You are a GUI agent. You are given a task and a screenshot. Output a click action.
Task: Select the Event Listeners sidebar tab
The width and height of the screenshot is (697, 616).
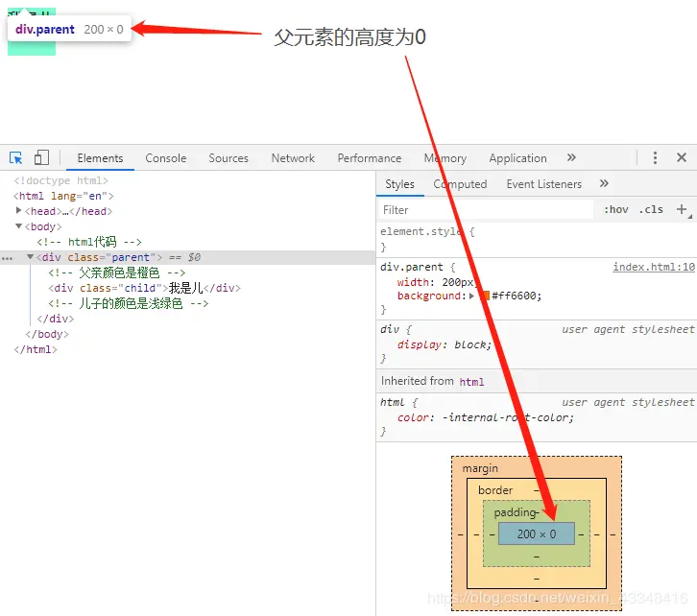tap(544, 184)
